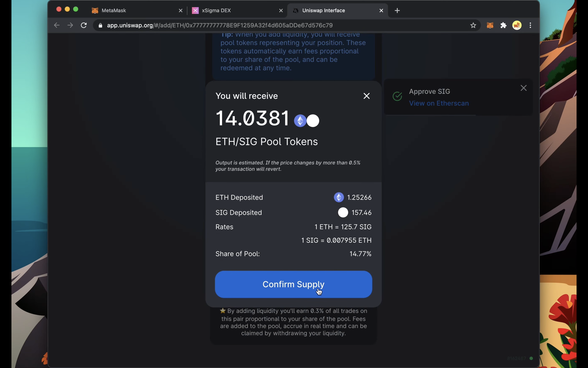
Task: Click the ETH Deposited label
Action: pyautogui.click(x=239, y=197)
